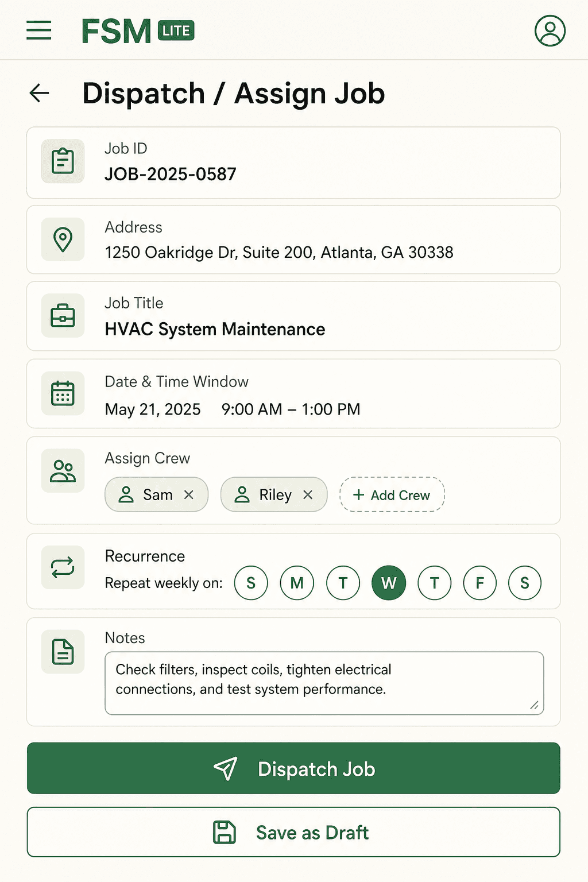
Task: Select the 9:00 AM – 1:00 PM time window
Action: pos(291,409)
